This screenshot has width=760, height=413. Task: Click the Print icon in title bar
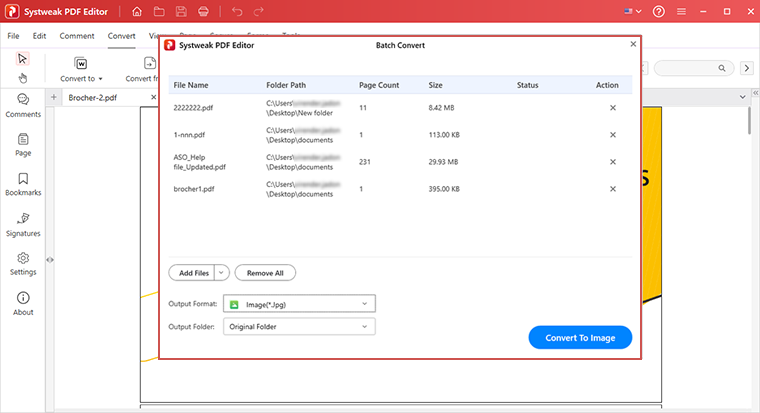click(x=204, y=12)
